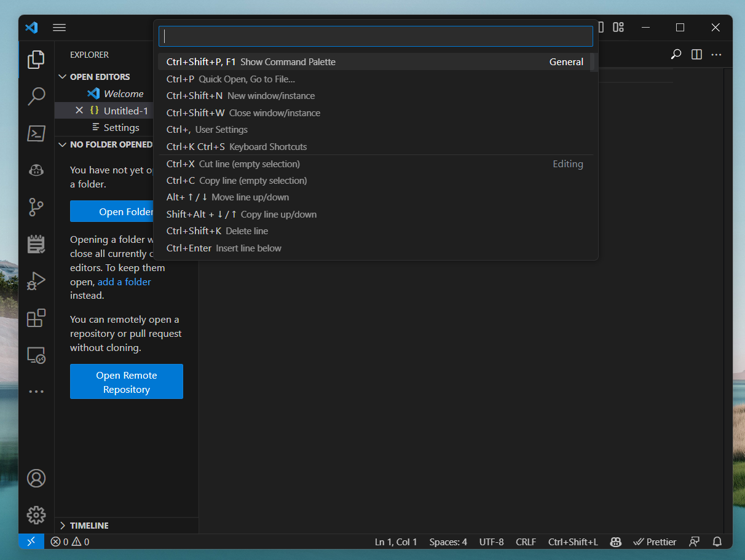745x560 pixels.
Task: Open the editor More Actions ellipsis
Action: tap(716, 54)
